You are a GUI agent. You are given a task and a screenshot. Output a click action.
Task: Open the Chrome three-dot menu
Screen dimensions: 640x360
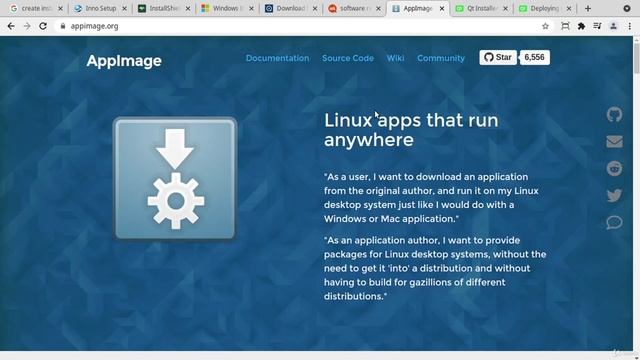coord(629,26)
